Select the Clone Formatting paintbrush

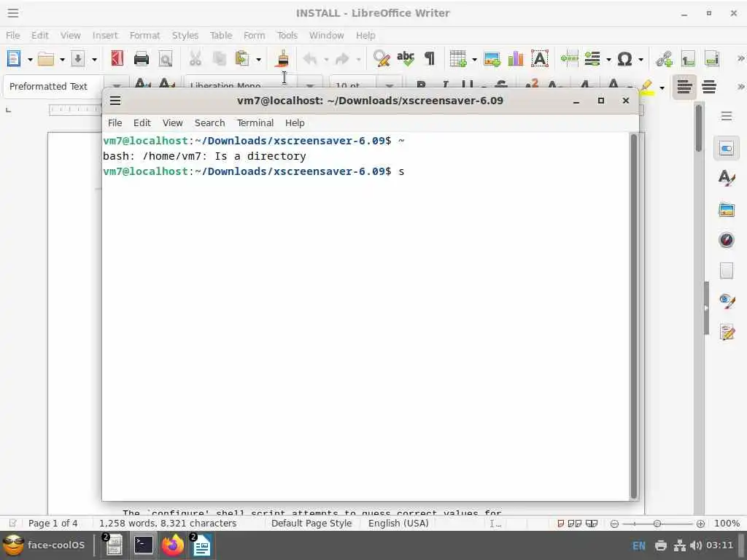click(283, 58)
